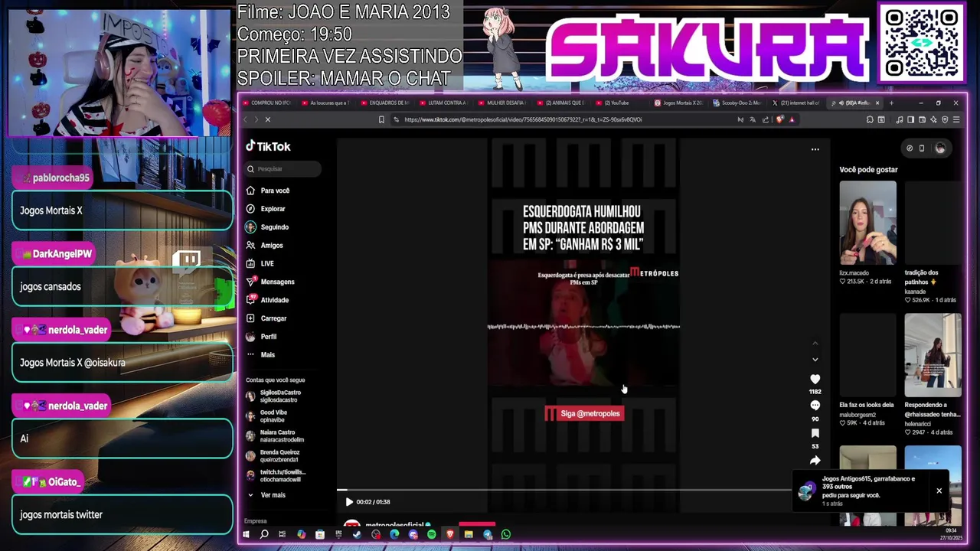Bookmark page via address bar icon
Viewport: 980px width, 551px height.
tap(381, 119)
